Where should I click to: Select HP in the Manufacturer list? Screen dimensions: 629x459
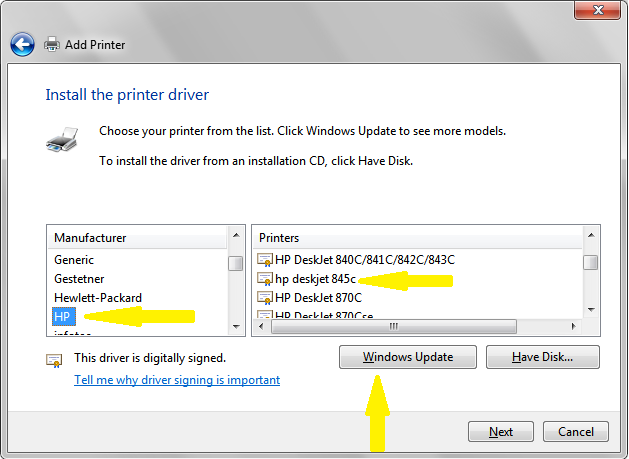tap(63, 317)
